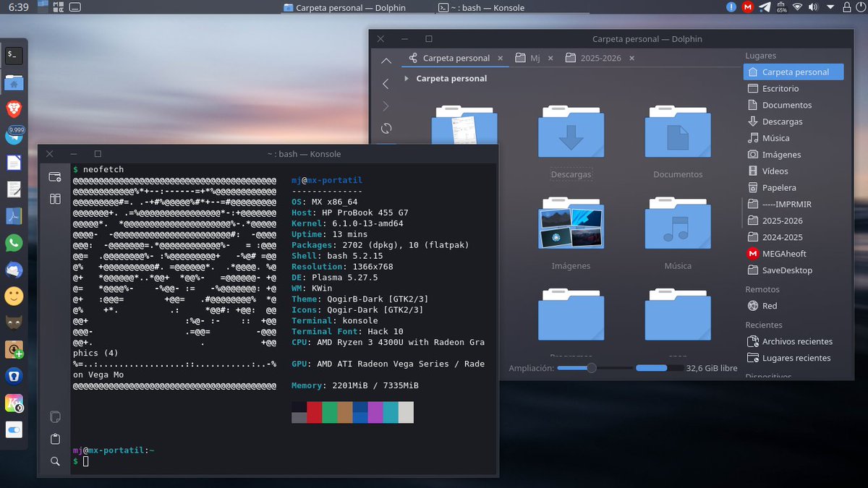Viewport: 868px width, 488px height.
Task: Go up one folder level in Dolphin
Action: [x=386, y=61]
